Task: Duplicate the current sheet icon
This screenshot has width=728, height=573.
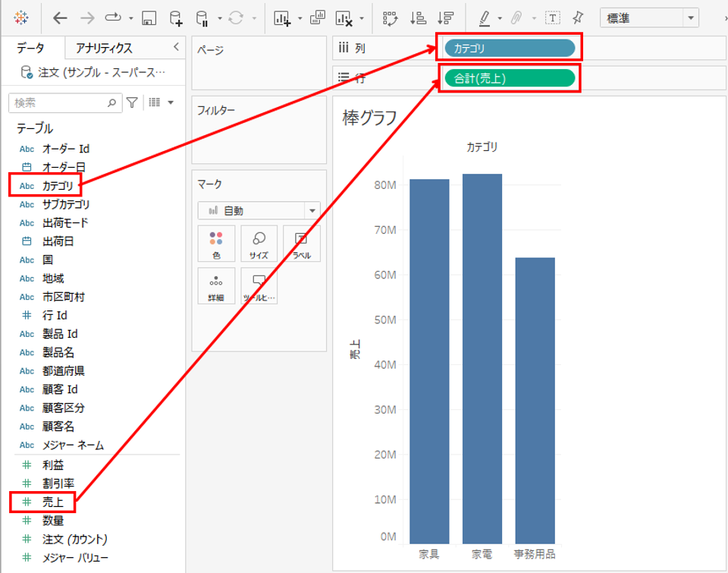Action: click(x=318, y=17)
